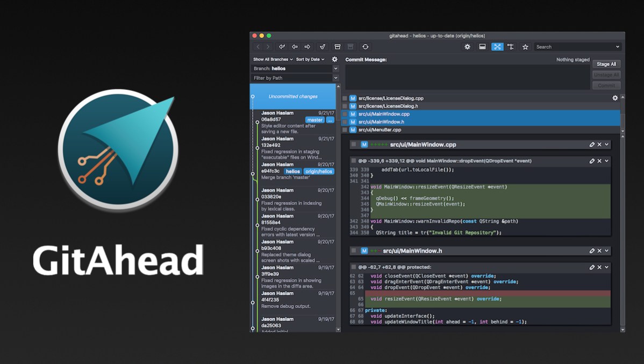Image resolution: width=644 pixels, height=364 pixels.
Task: Select commit 033820e Fixed regression in indexing
Action: pyautogui.click(x=293, y=199)
